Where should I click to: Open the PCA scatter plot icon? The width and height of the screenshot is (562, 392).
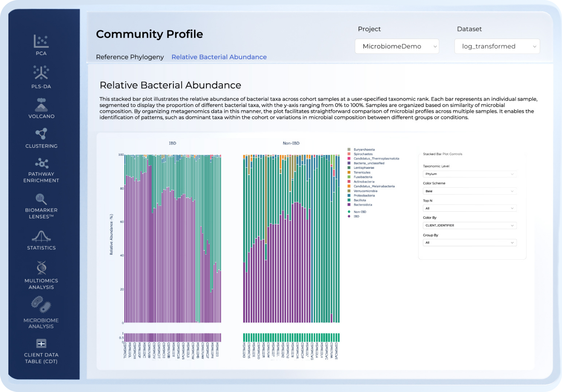(x=41, y=41)
